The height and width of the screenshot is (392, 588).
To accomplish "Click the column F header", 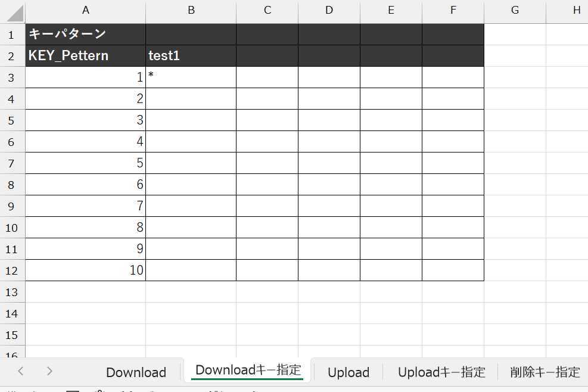I will [453, 10].
